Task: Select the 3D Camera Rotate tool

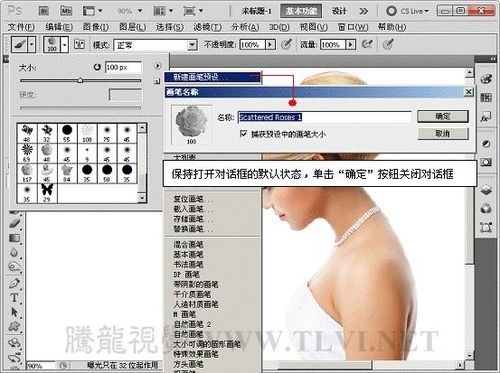Action: point(14,358)
